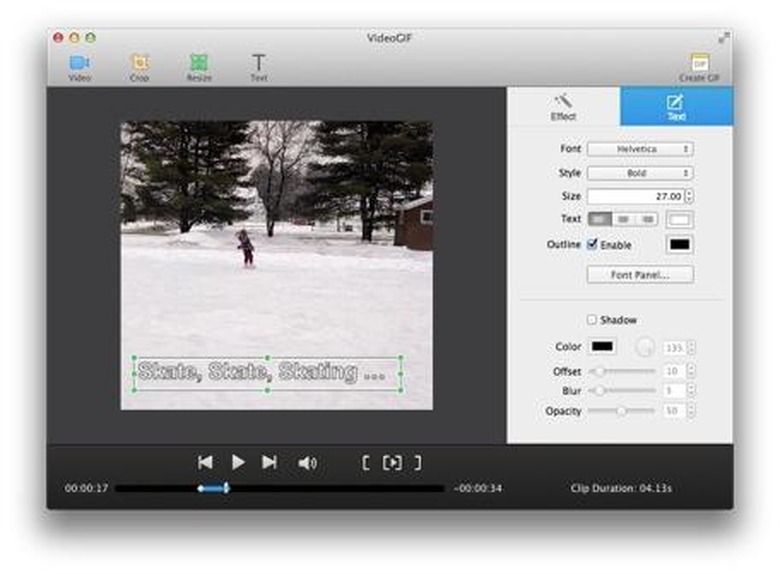Viewport: 780px width, 574px height.
Task: Set text alignment to left
Action: pyautogui.click(x=600, y=219)
